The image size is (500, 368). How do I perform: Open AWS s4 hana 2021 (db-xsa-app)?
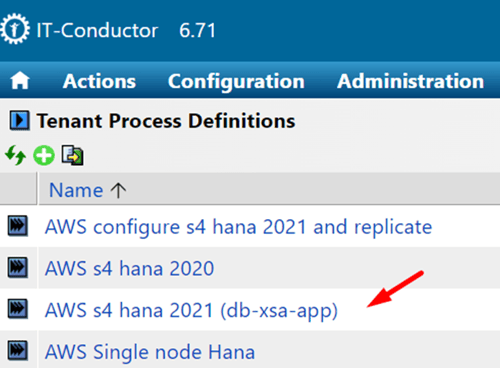(x=191, y=310)
